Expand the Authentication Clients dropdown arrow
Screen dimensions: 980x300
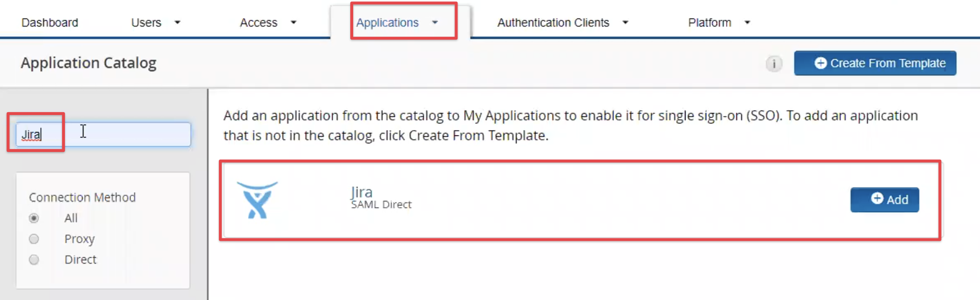point(625,22)
